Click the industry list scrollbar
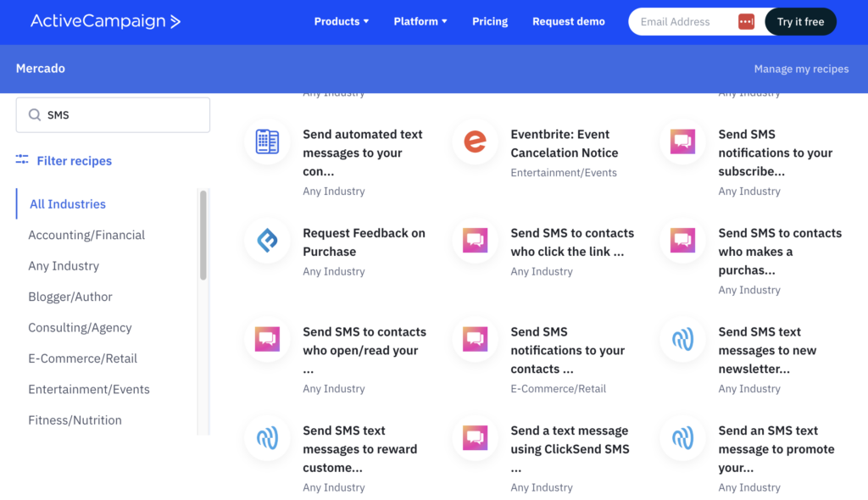Image resolution: width=868 pixels, height=500 pixels. click(203, 236)
